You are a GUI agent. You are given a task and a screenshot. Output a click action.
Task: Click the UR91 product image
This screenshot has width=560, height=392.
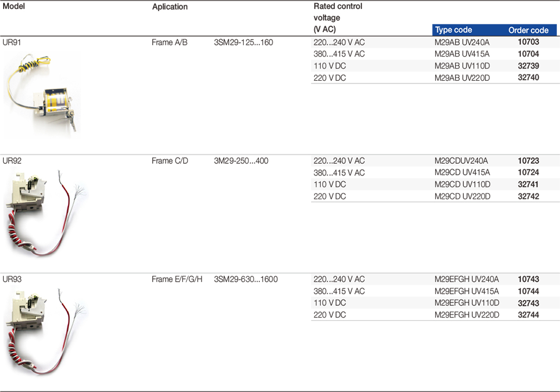coord(42,94)
